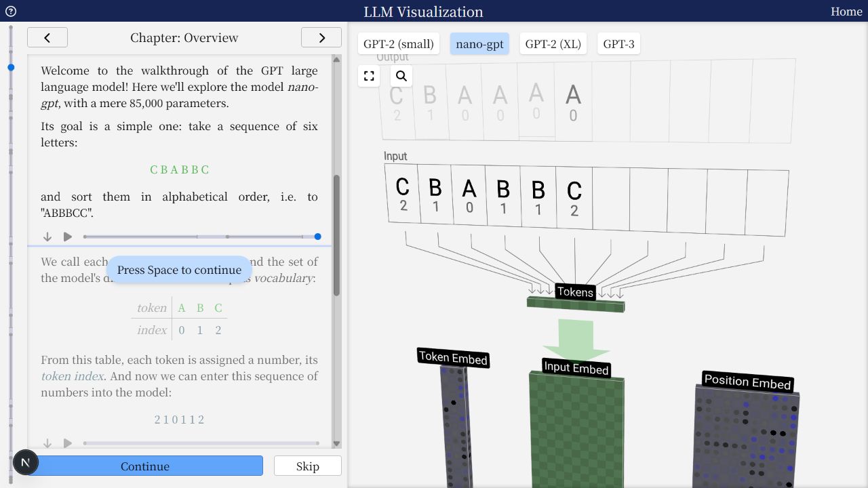Select the nano-gpt model
868x488 pixels.
pyautogui.click(x=479, y=44)
